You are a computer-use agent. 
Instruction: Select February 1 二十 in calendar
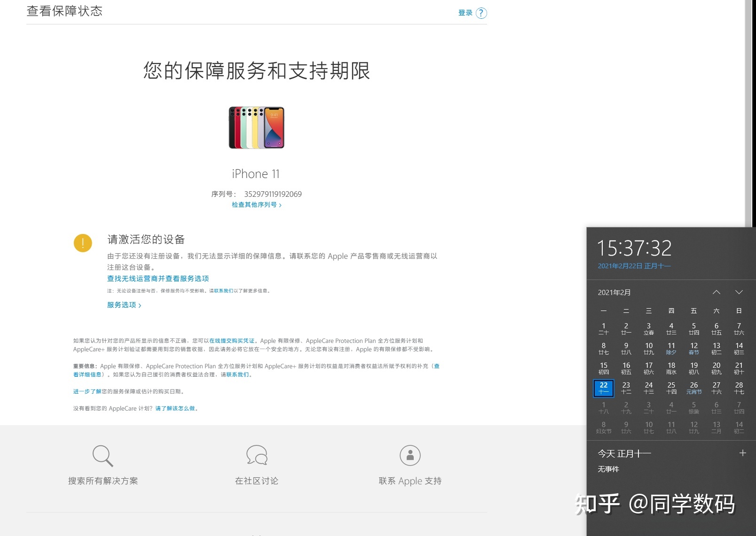coord(604,329)
